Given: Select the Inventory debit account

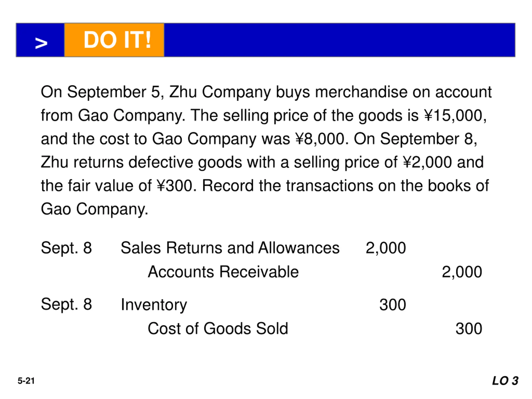Looking at the screenshot, I should click(154, 305).
